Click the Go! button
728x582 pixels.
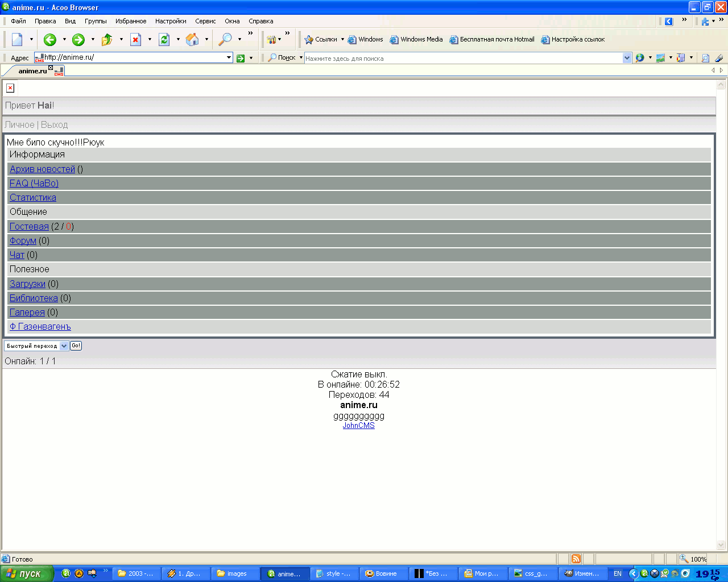pos(76,346)
